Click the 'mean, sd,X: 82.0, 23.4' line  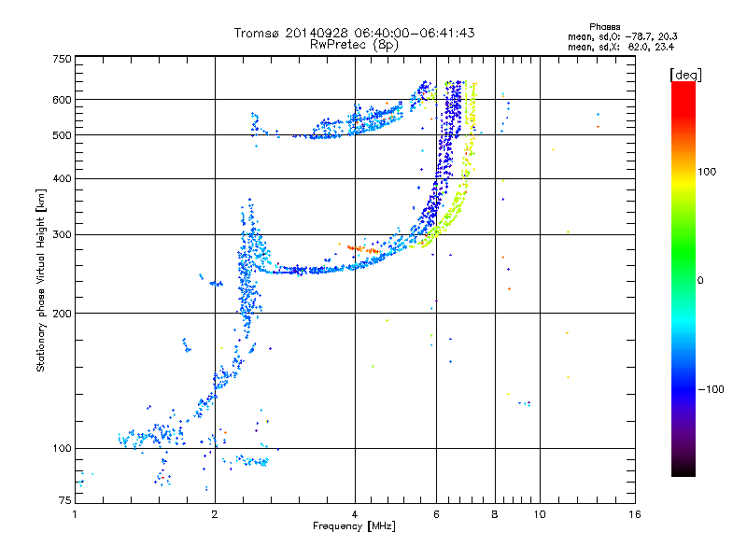pyautogui.click(x=621, y=47)
